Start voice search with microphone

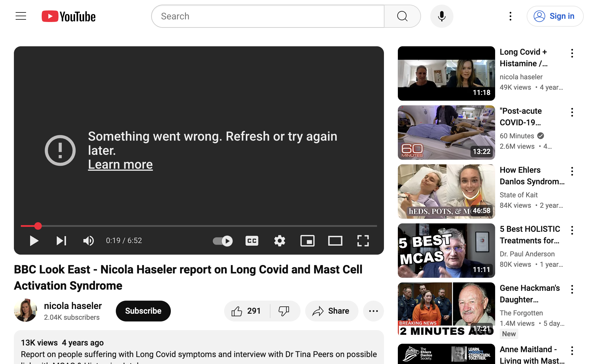(442, 16)
